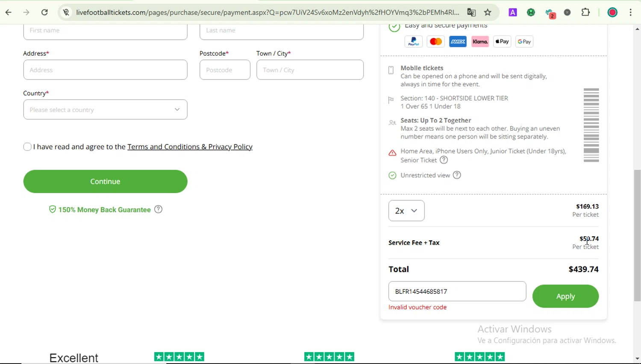Screen dimensions: 641x364
Task: Click the page vertical scrollbar thumb
Action: tap(637, 236)
